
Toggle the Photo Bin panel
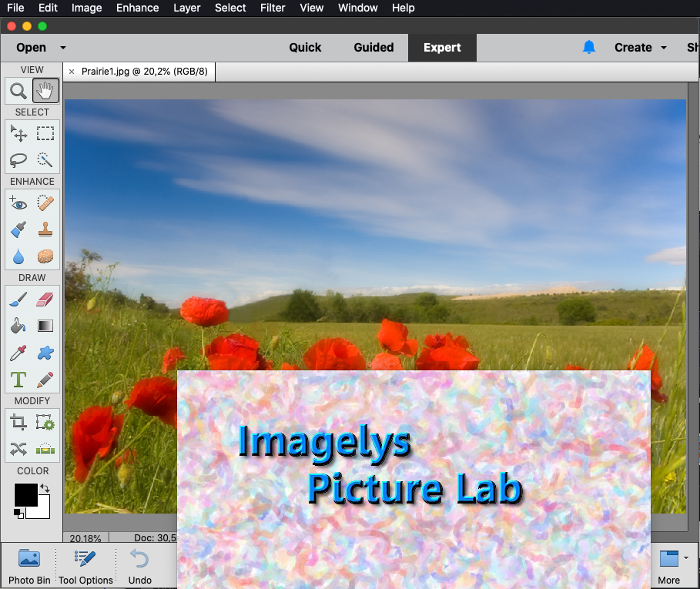pos(29,567)
